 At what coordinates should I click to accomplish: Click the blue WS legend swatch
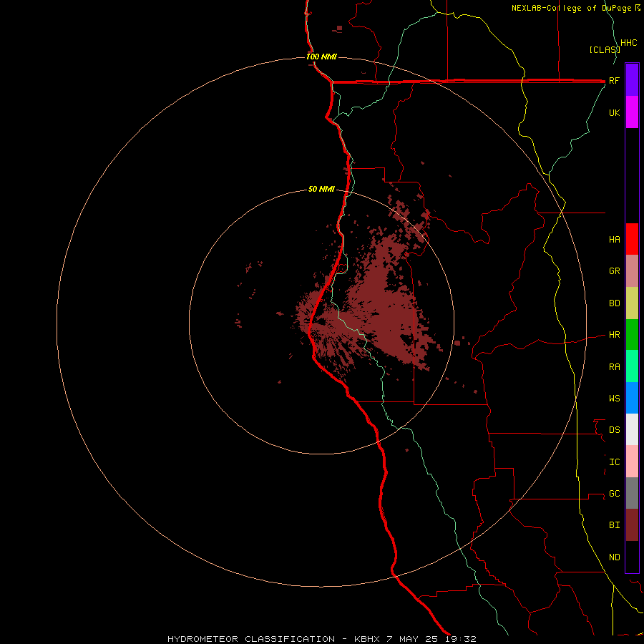click(x=632, y=398)
